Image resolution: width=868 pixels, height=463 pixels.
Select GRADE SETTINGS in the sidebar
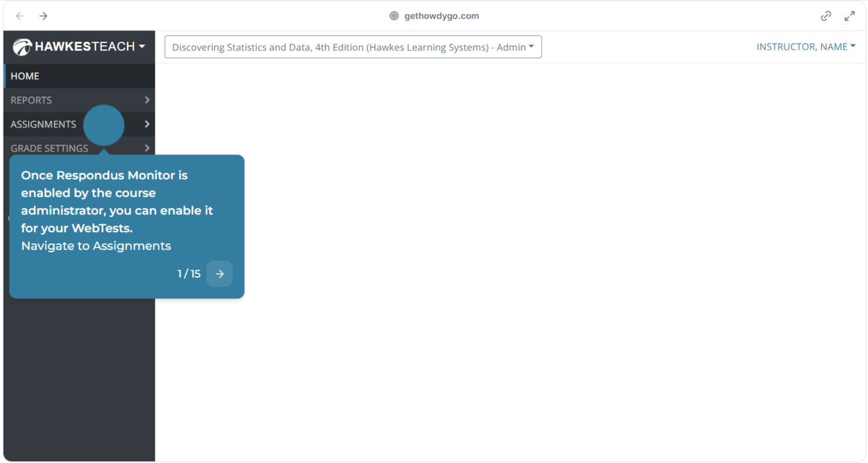[x=49, y=148]
